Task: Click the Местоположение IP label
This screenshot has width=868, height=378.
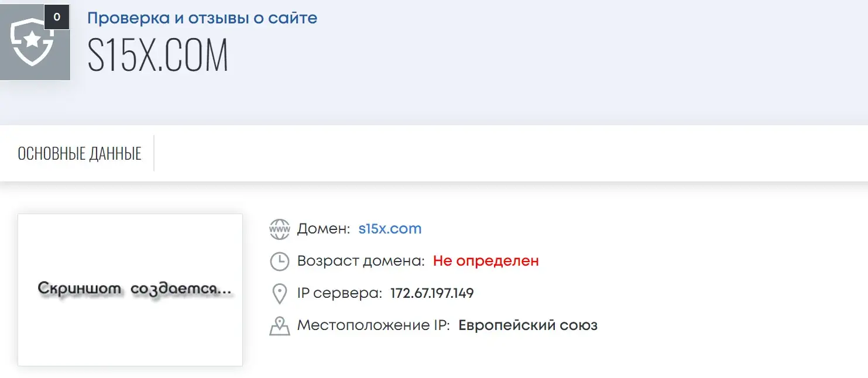Action: [373, 325]
